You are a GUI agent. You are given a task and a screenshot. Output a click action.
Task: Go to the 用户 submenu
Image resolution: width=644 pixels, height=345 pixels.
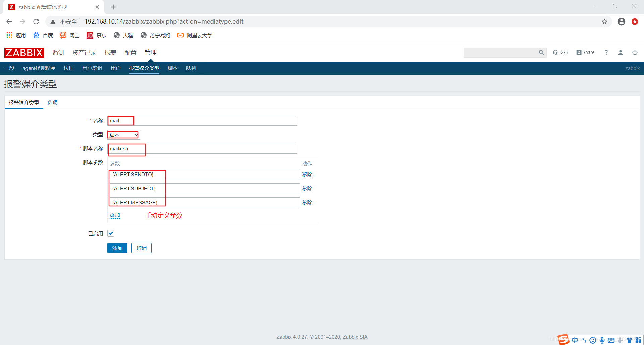[116, 68]
